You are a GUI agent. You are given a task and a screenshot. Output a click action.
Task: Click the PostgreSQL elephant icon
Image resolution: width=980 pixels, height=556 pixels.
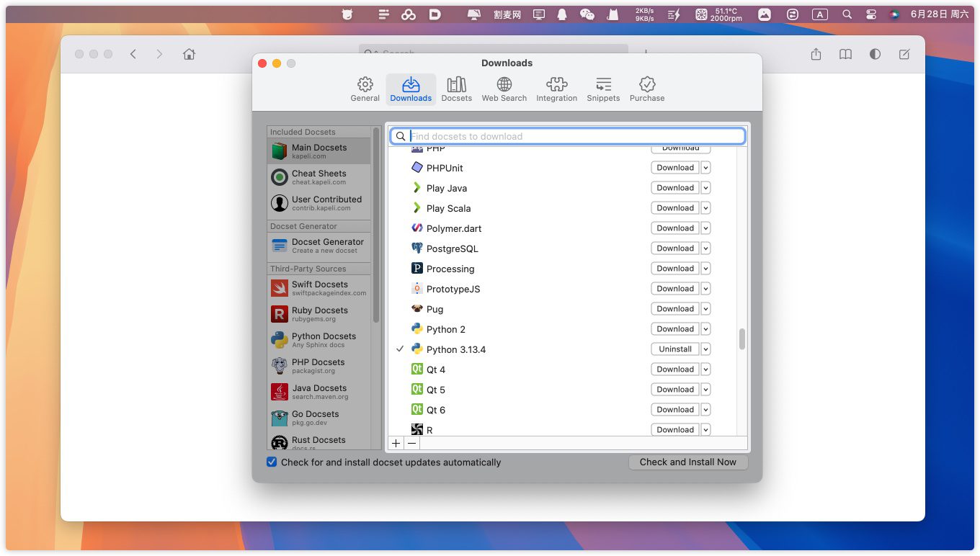point(416,248)
